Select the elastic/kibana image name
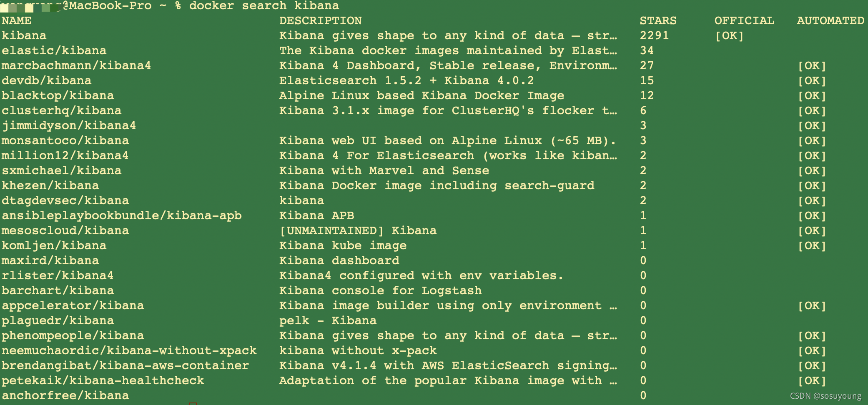 [x=54, y=50]
